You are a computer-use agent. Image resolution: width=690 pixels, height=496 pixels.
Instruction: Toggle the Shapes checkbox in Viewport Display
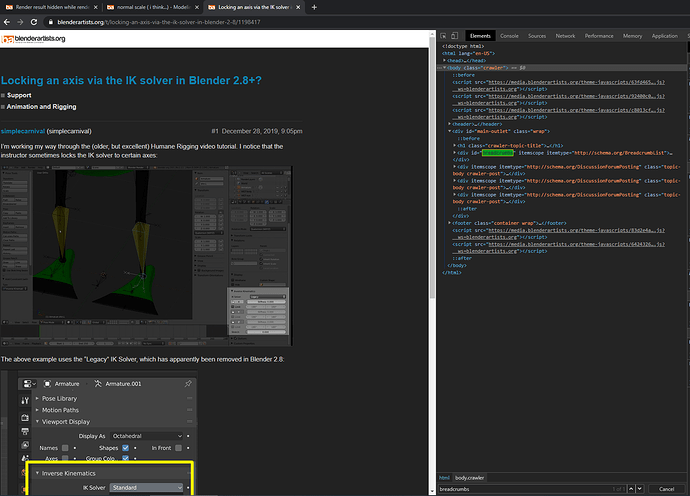coord(125,448)
